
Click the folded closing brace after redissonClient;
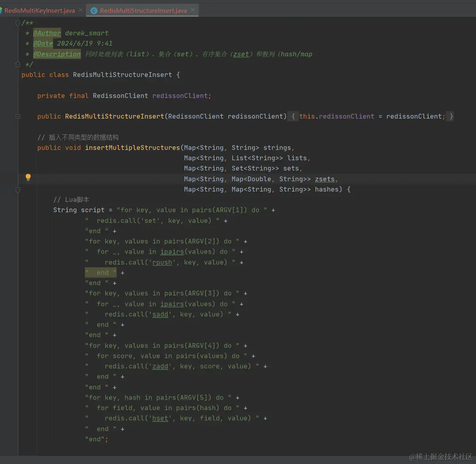coord(451,116)
